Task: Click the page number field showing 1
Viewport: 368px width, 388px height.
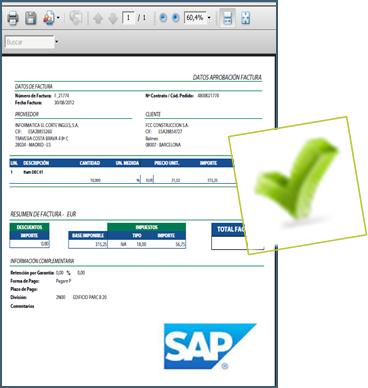Action: (128, 18)
